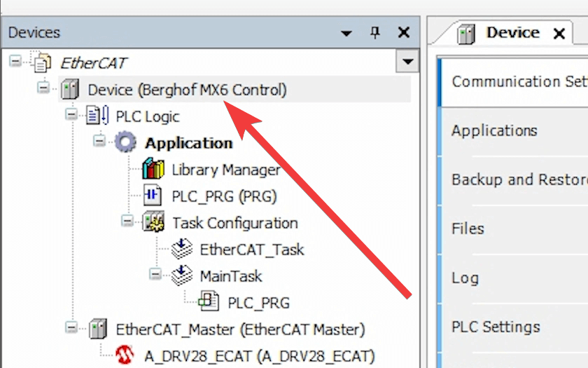
Task: Select Library Manager in the tree
Action: pyautogui.click(x=225, y=170)
